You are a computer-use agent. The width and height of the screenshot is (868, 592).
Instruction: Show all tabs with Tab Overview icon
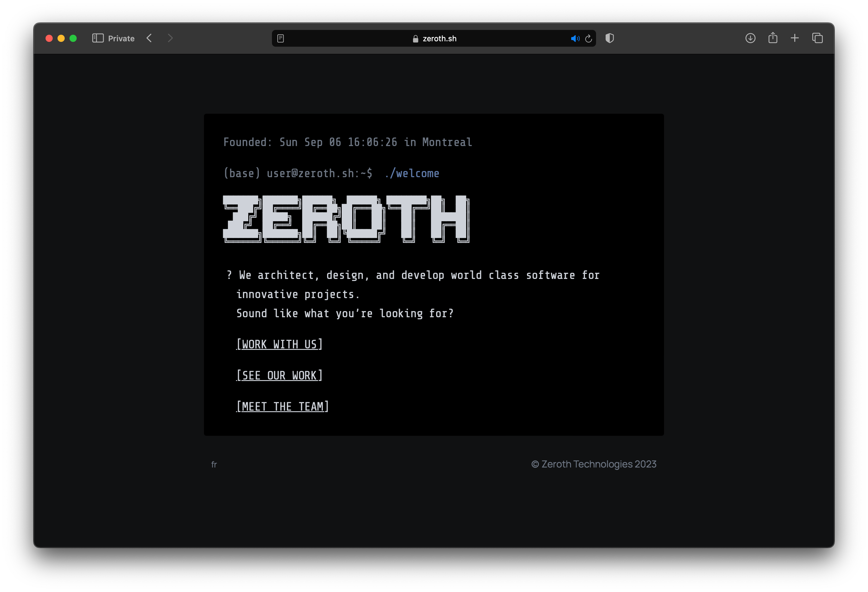(x=817, y=38)
